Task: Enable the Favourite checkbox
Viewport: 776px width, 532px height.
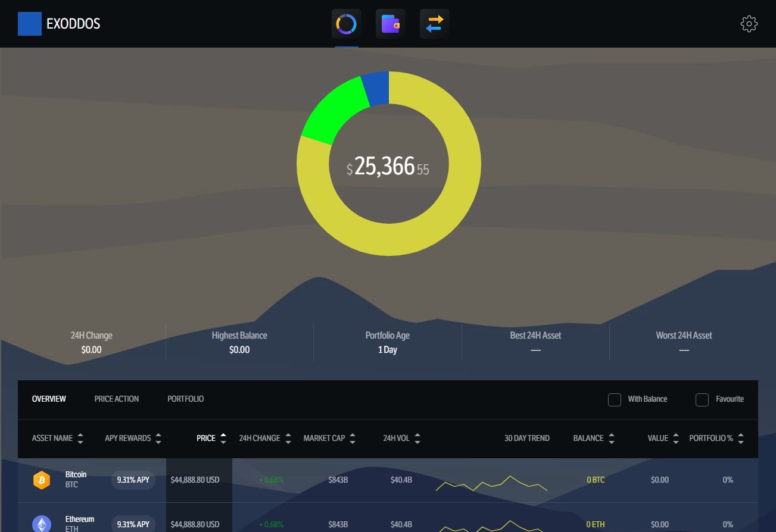Action: (702, 399)
